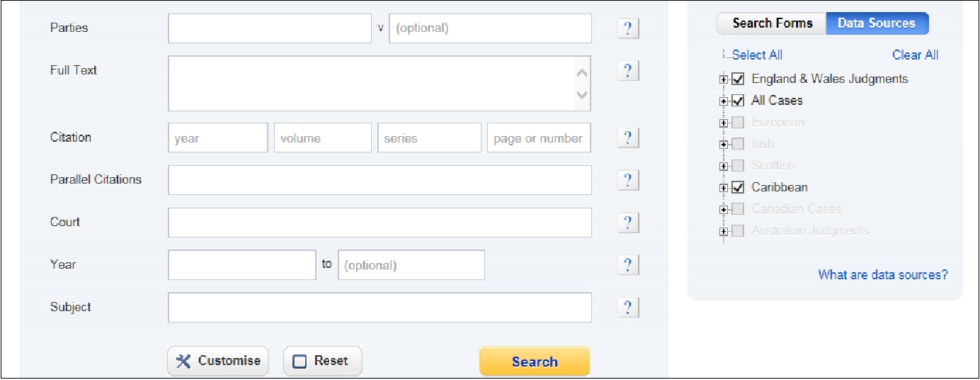Viewport: 980px width, 380px height.
Task: Uncheck the All Cases checkbox
Action: (738, 100)
